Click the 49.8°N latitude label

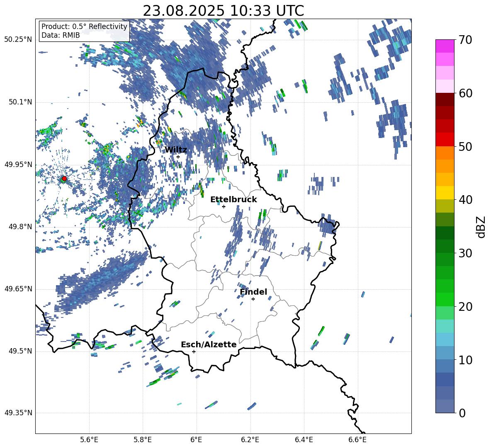[20, 227]
